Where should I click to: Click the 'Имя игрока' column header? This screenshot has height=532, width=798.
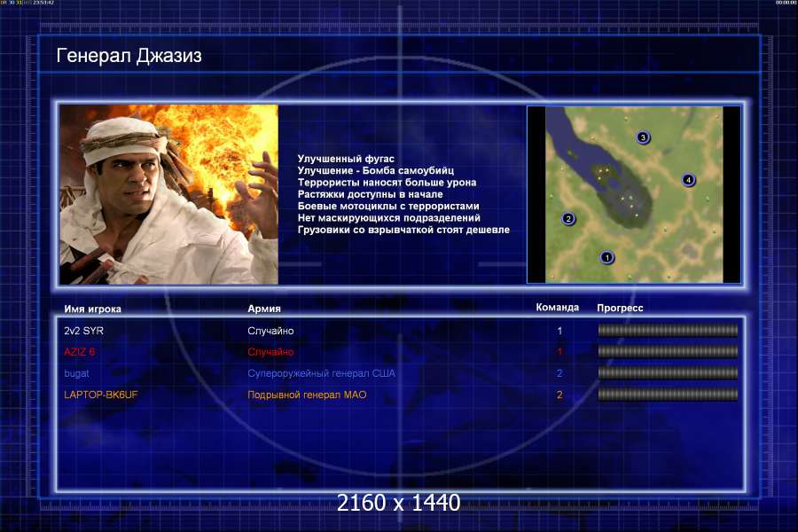tap(92, 309)
